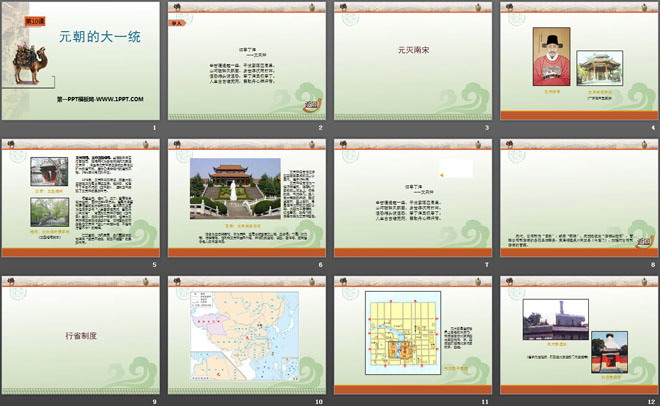Click the Yuan dynasty territory map on slide 10
The image size is (660, 406).
tap(245, 336)
